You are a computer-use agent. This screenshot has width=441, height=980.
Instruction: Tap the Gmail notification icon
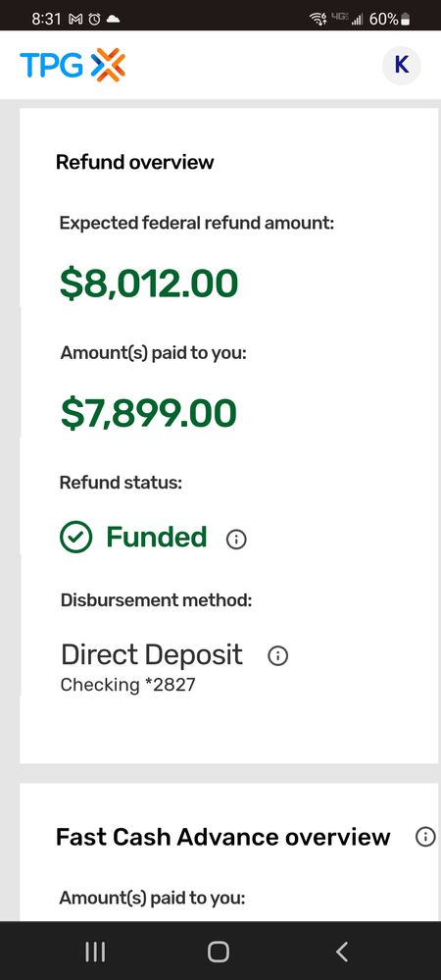coord(74,20)
